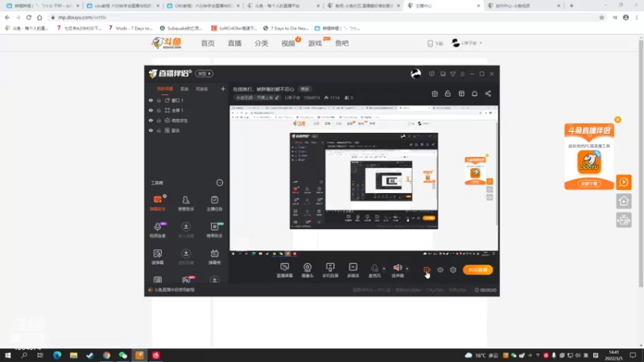Go to 游戏 on Douyu nav

click(315, 43)
